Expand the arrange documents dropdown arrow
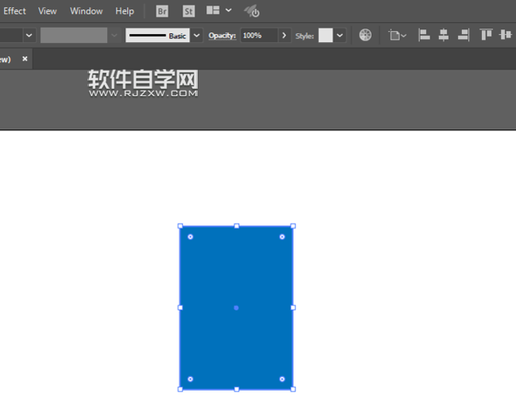 point(229,10)
